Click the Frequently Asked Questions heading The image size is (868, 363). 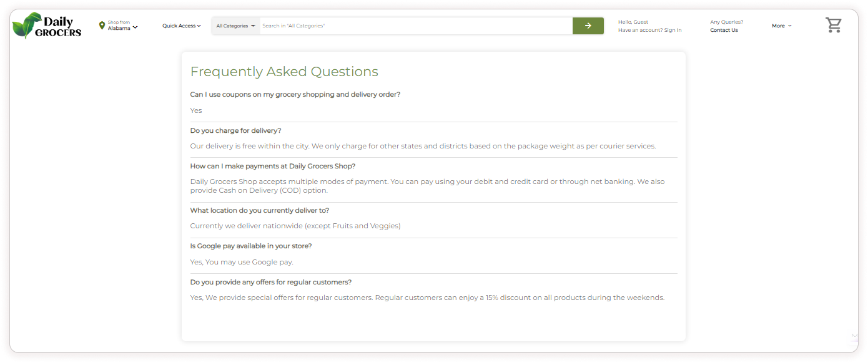tap(284, 72)
